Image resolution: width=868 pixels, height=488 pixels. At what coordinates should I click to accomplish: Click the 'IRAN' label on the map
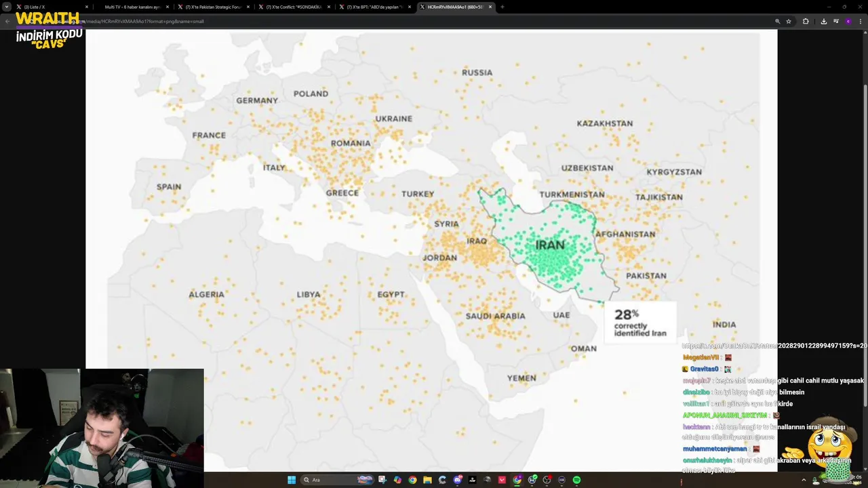[550, 245]
